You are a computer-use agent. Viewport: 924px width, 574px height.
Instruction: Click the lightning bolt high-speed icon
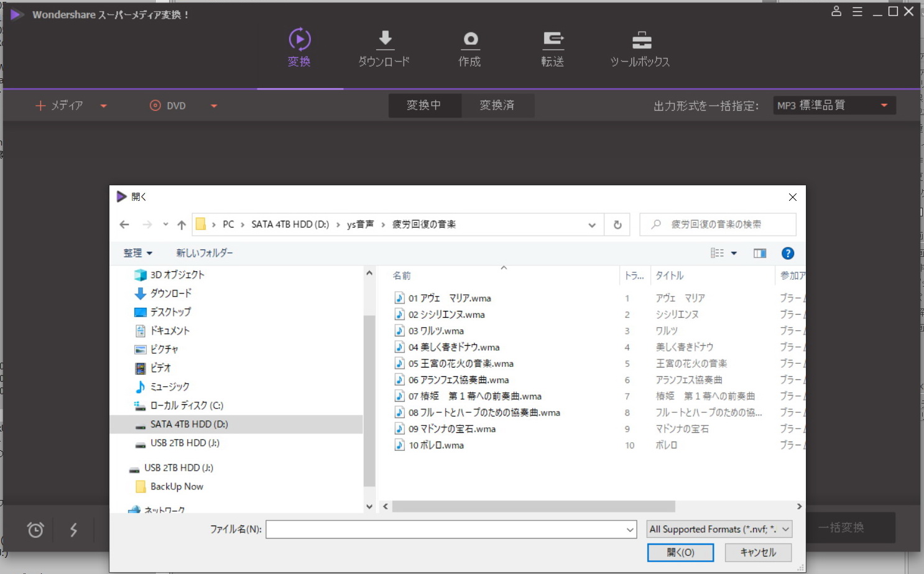click(73, 530)
